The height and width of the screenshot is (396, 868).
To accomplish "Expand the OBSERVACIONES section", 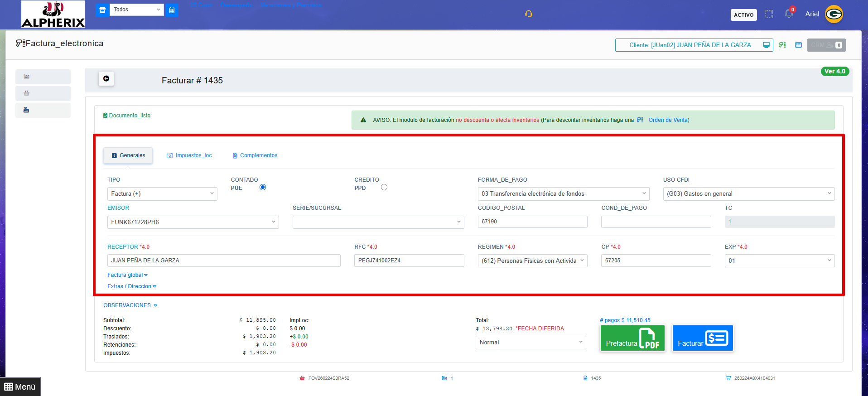I will point(130,305).
